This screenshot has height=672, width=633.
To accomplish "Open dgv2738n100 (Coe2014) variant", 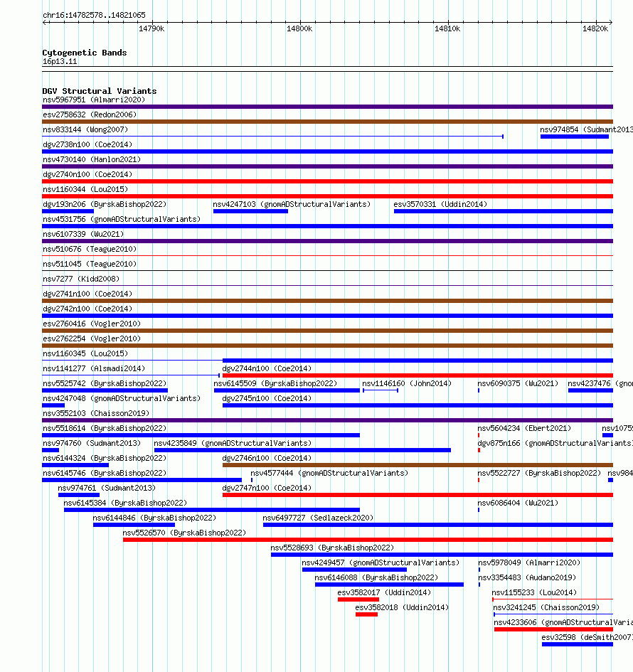I will coord(87,145).
